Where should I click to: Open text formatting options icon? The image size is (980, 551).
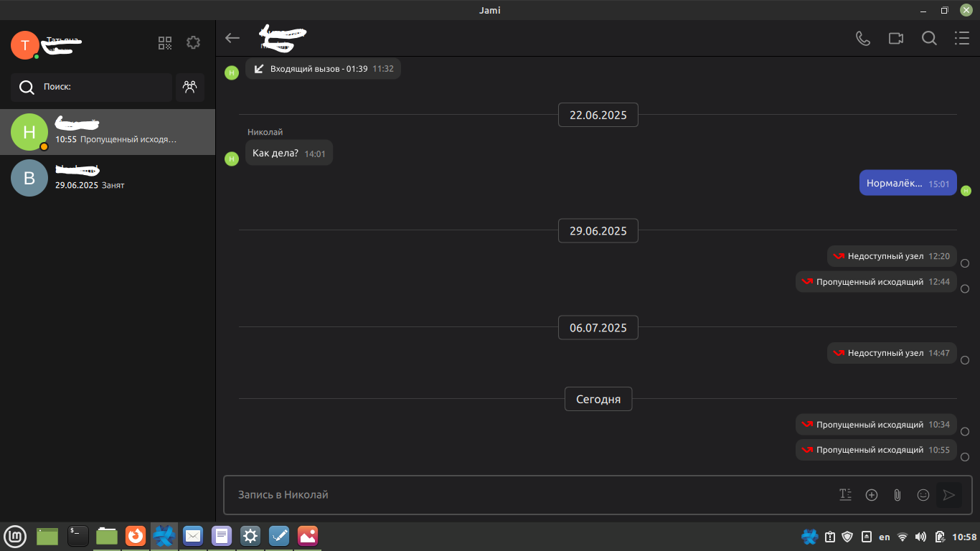(x=846, y=494)
